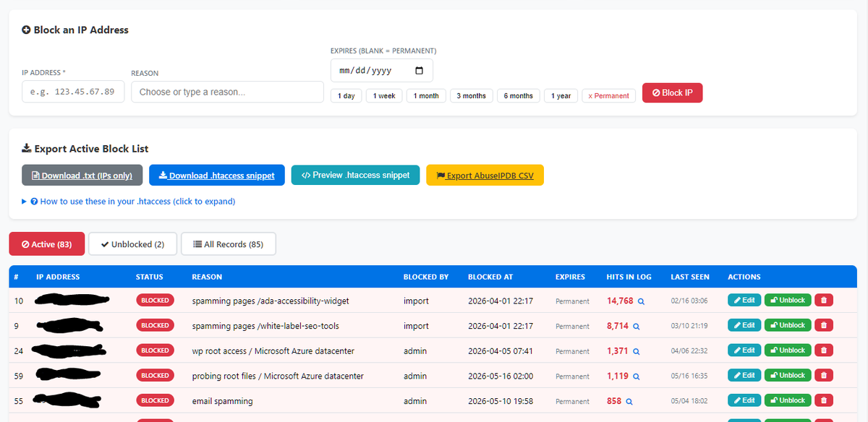Click the HITS IN LOG column header
This screenshot has width=868, height=422.
click(x=629, y=277)
